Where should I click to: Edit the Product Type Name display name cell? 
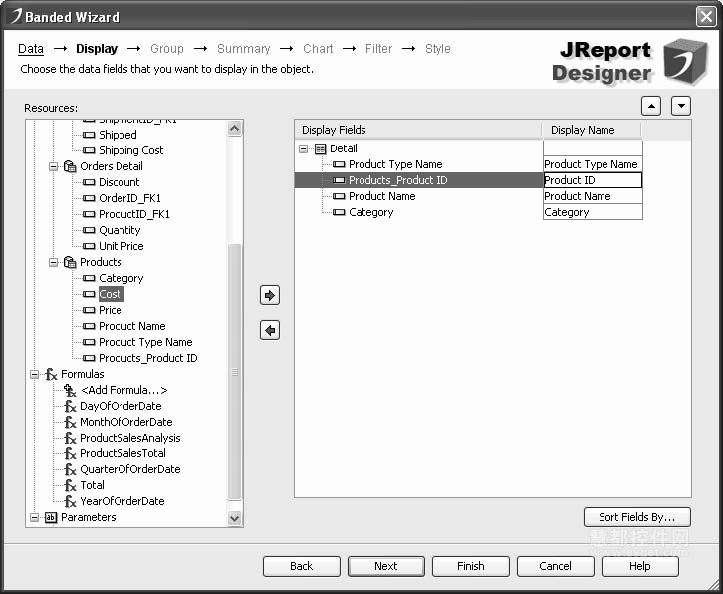(593, 164)
